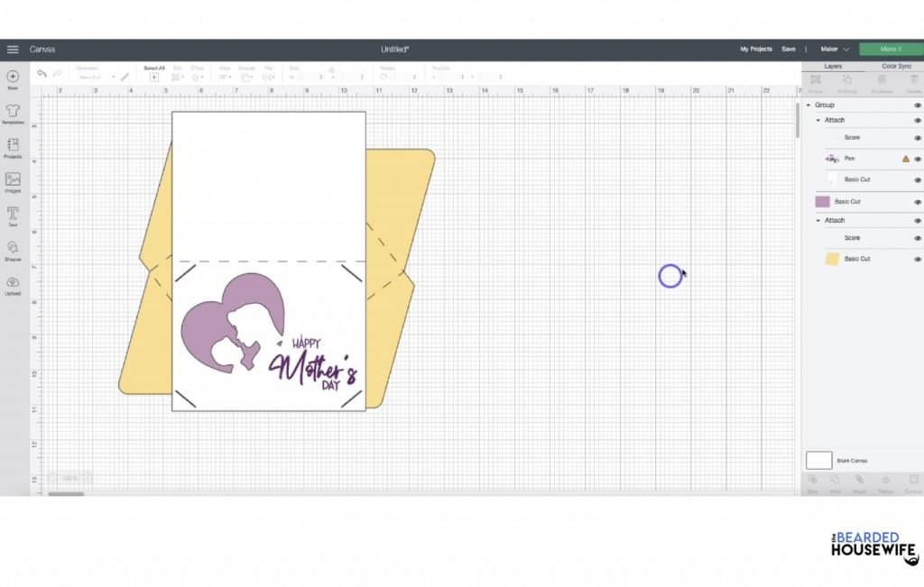
Task: Click the Upload icon
Action: (x=13, y=283)
